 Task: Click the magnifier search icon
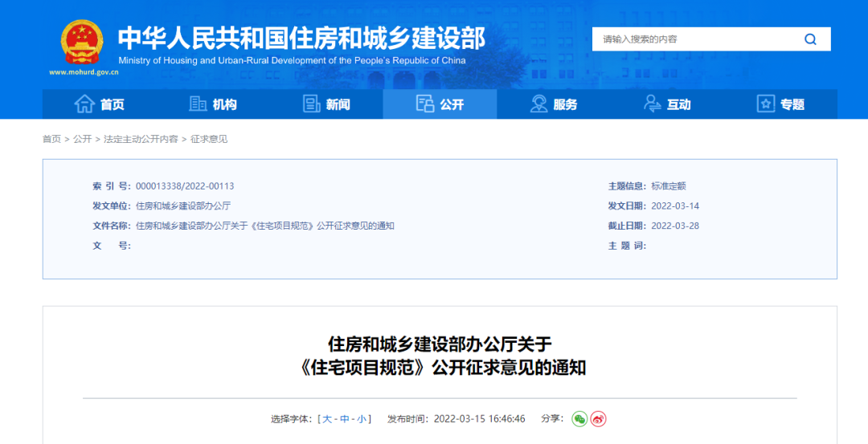click(810, 39)
